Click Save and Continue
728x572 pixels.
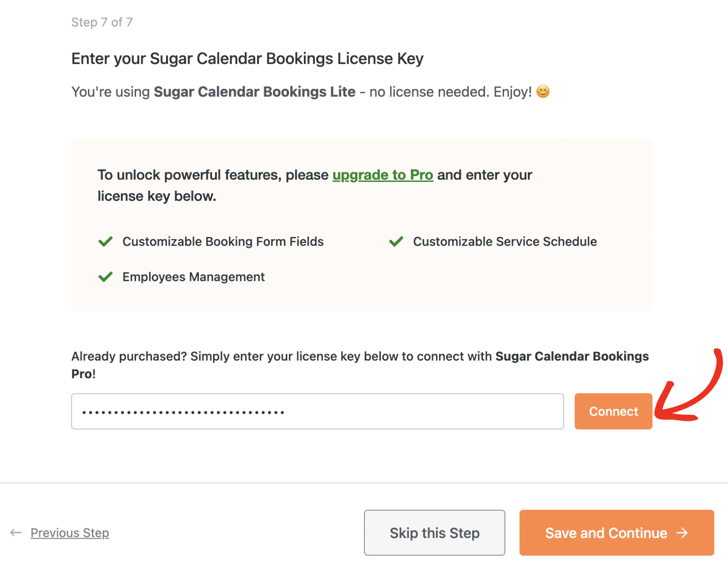[605, 532]
